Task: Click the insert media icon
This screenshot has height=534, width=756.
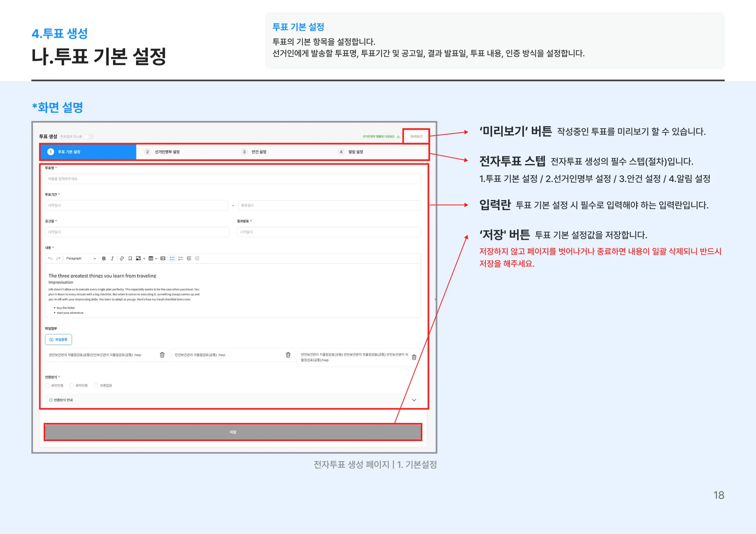Action: (163, 259)
